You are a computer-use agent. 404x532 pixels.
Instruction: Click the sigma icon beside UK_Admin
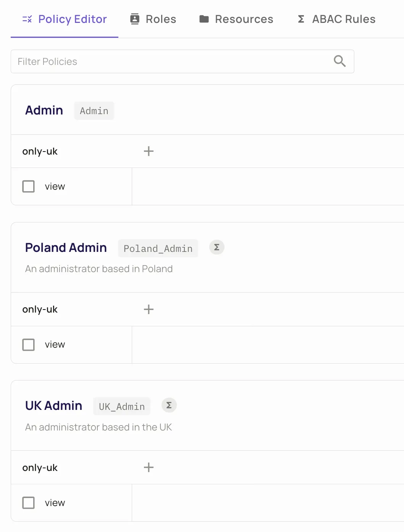(169, 405)
